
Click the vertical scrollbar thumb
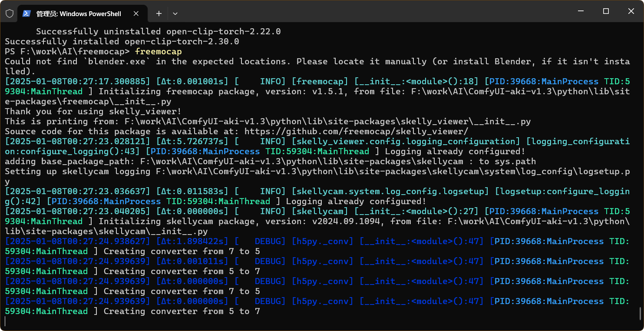(x=641, y=313)
